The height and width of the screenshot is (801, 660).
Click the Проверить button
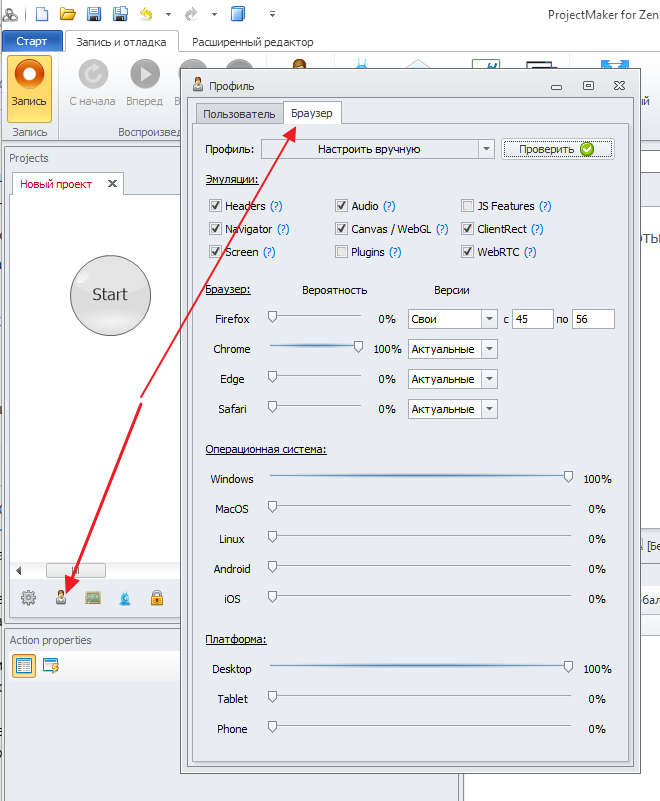[557, 149]
